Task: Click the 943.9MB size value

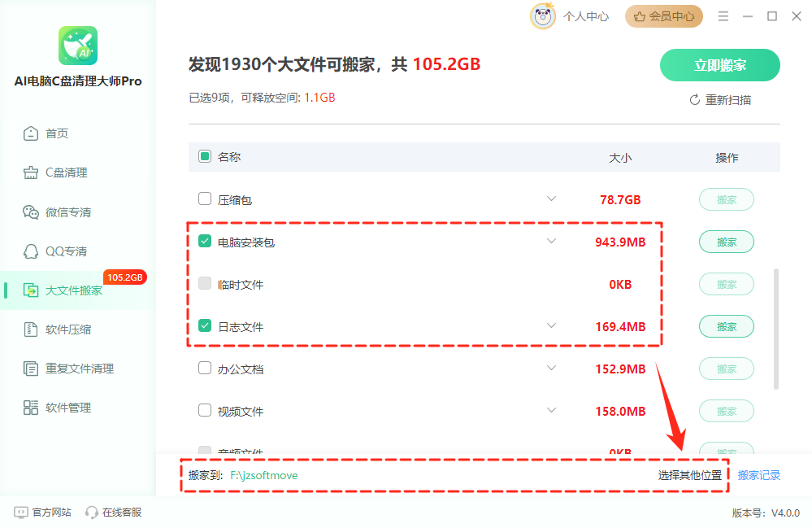Action: (x=620, y=242)
